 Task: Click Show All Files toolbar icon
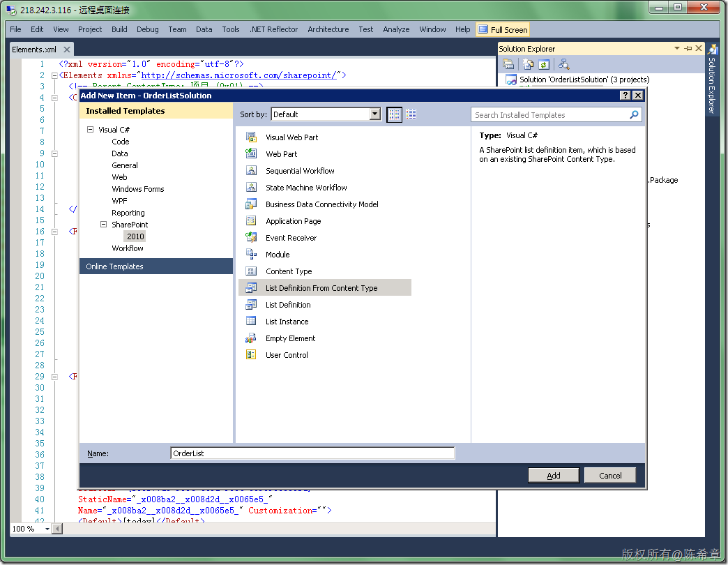528,64
